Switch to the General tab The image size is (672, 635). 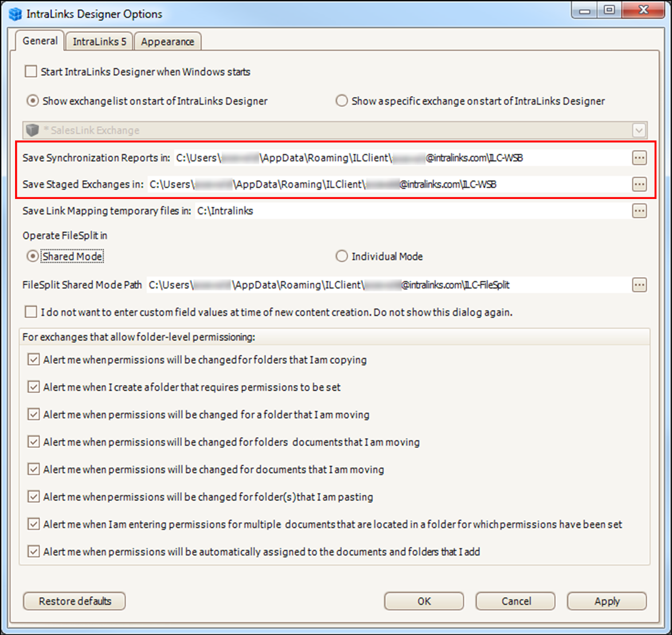coord(40,41)
